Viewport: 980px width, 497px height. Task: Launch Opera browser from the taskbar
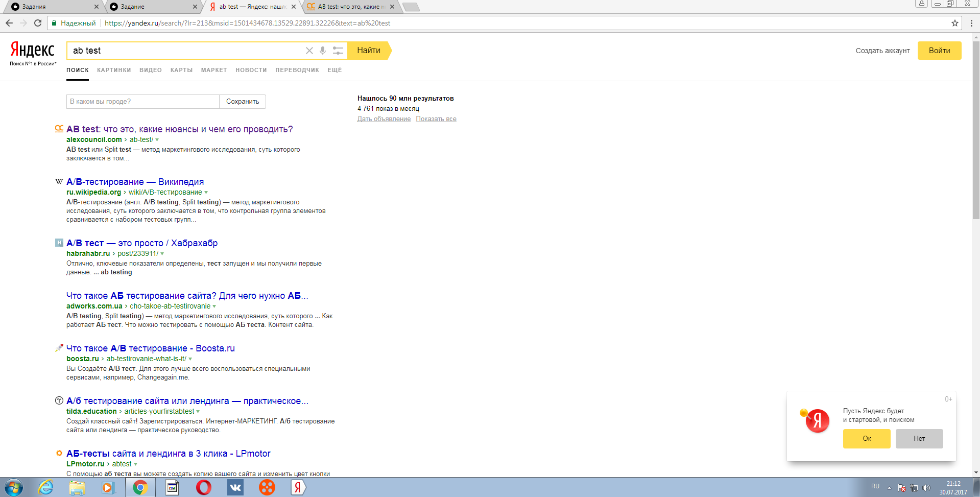204,487
